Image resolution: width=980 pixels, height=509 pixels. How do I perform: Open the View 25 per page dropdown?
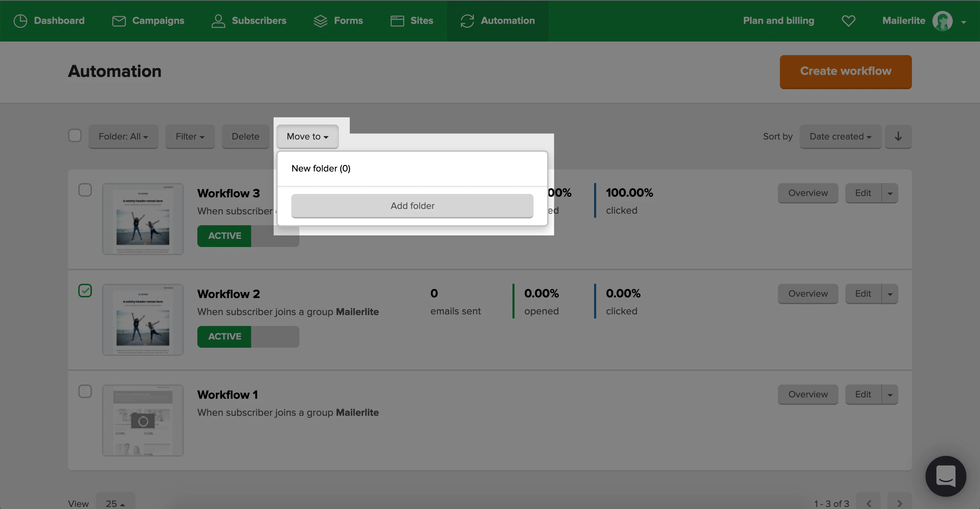pos(115,503)
